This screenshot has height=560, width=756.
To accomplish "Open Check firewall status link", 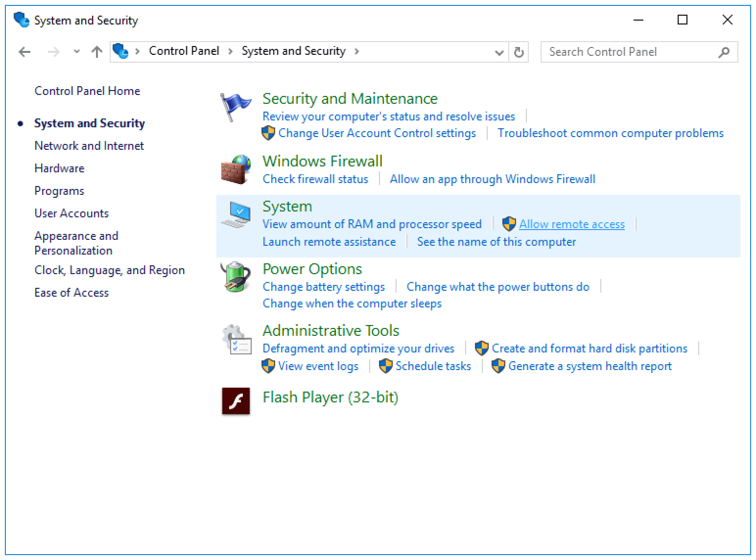I will 315,179.
